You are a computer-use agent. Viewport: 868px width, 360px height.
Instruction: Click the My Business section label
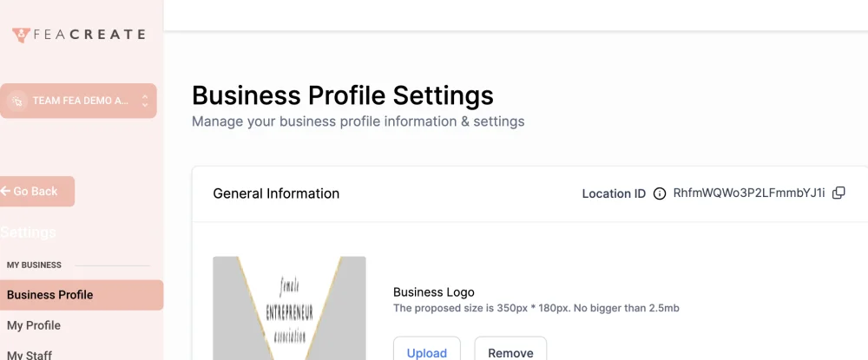pyautogui.click(x=35, y=265)
